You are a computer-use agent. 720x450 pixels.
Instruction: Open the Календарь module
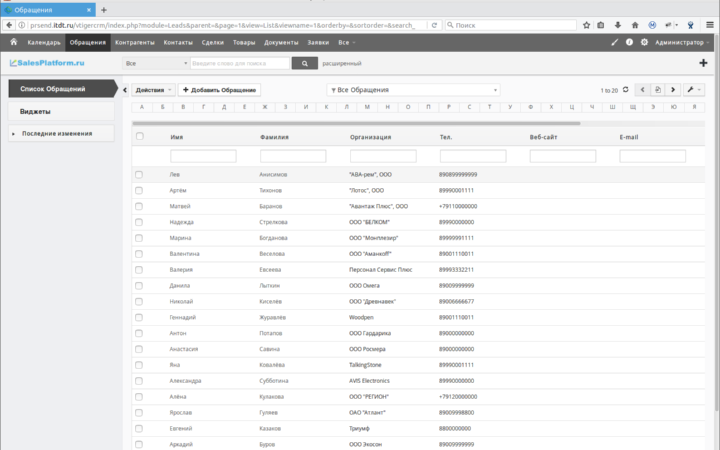point(44,42)
